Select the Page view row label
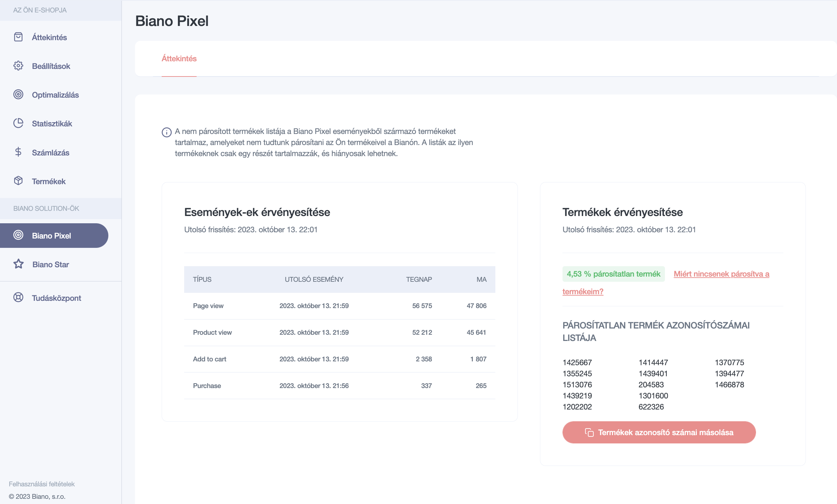837x504 pixels. 208,306
